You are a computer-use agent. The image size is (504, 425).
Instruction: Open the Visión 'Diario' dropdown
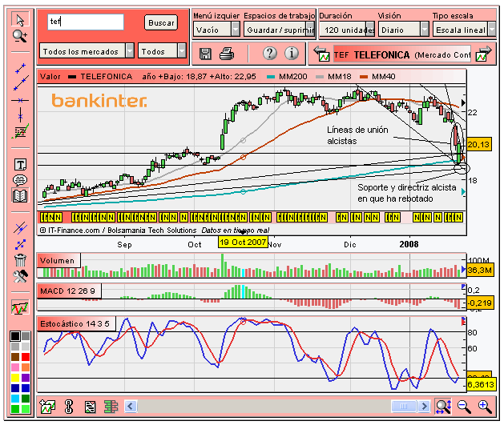[403, 30]
